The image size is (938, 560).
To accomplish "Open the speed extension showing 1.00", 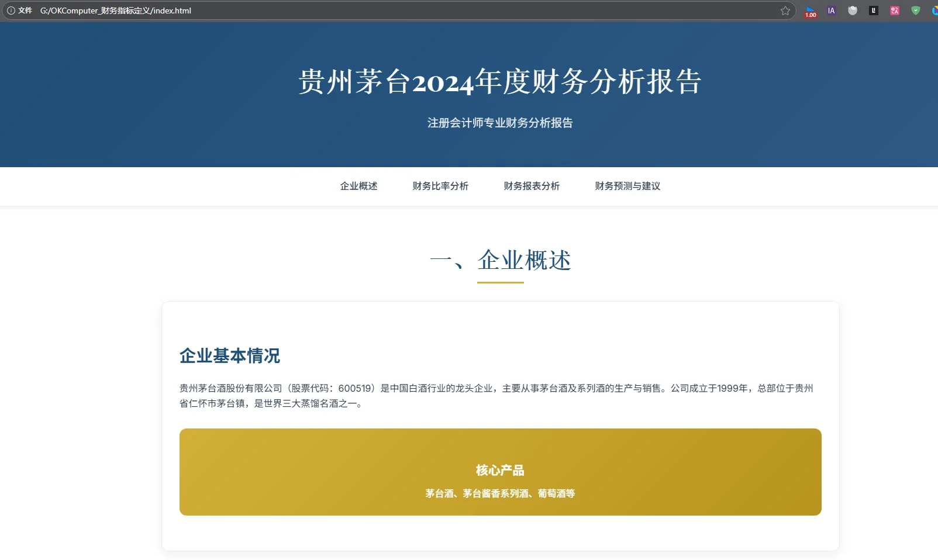I will (x=811, y=11).
